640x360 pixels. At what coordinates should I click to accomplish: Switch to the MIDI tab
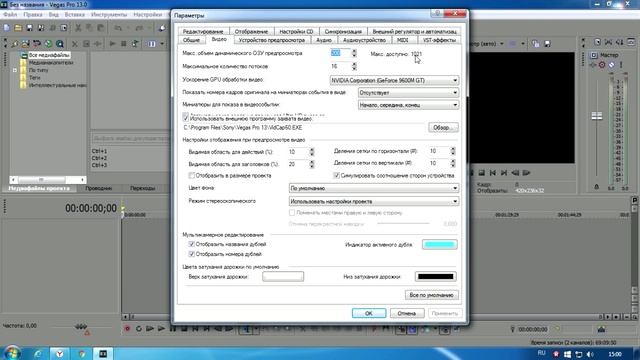coord(402,40)
